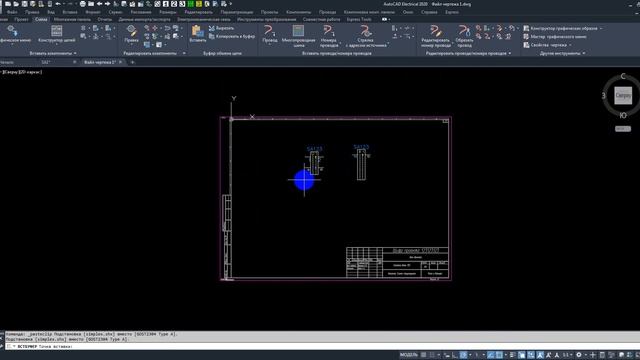640x360 pixels.
Task: Expand the Вставить компоненты panel
Action: tap(53, 53)
